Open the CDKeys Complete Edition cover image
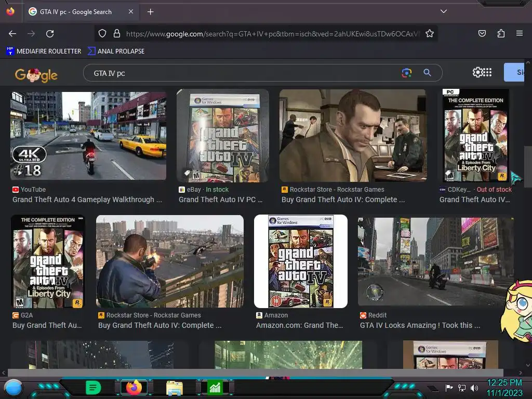Screen dimensions: 532x399 pos(476,136)
